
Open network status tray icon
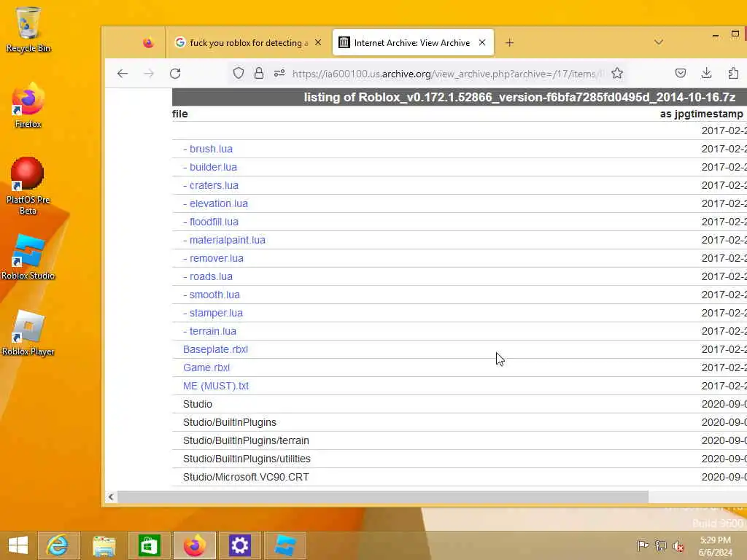point(661,545)
